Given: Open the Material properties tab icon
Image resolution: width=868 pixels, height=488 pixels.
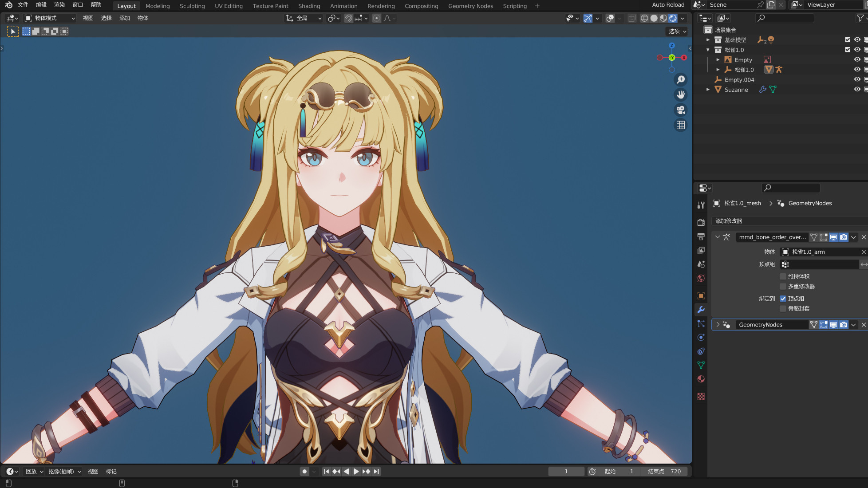Looking at the screenshot, I should 701,379.
